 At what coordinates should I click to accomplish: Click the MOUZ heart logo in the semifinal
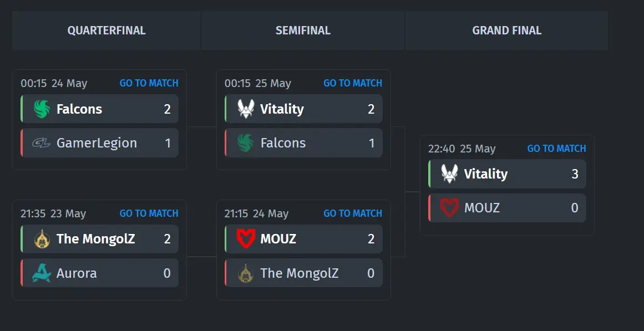[246, 239]
